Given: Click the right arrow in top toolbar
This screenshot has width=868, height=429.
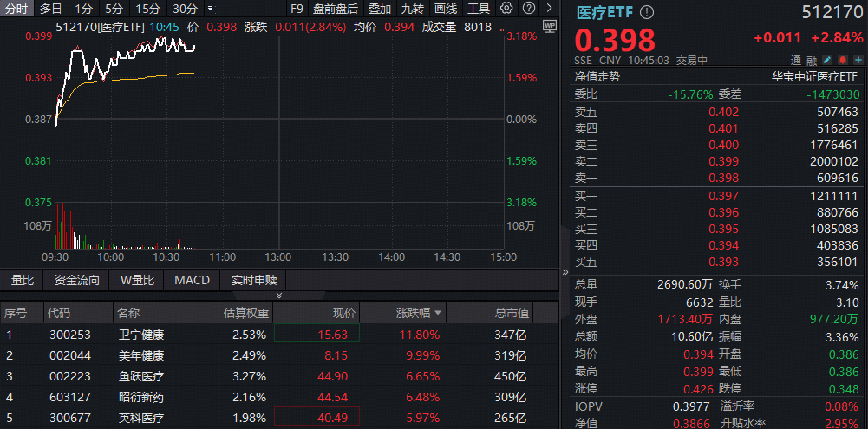Looking at the screenshot, I should (x=548, y=9).
